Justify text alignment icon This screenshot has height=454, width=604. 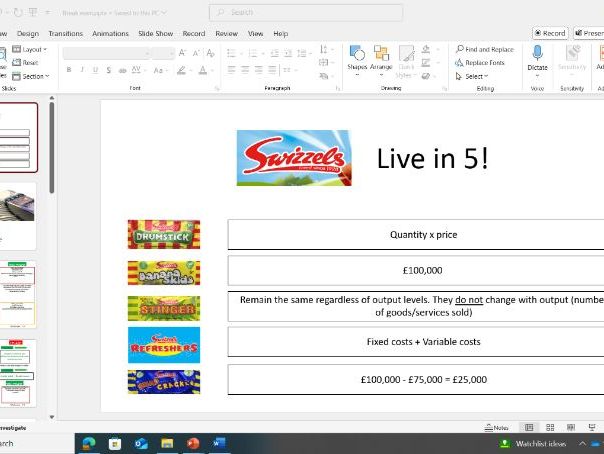[272, 70]
